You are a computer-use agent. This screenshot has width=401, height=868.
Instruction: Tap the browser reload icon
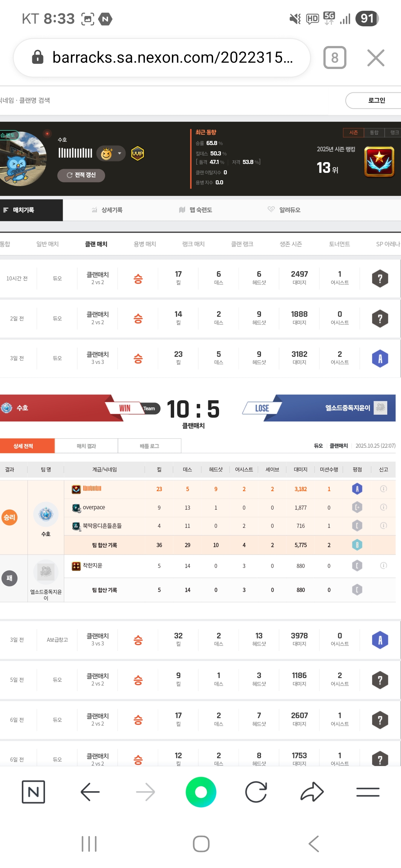tap(256, 792)
